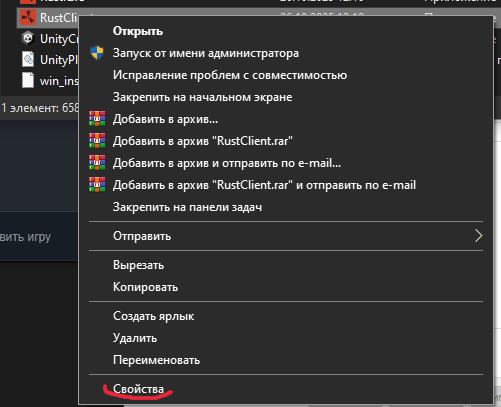
Task: Choose 'Добавить в архив и отправить по e-mail...'
Action: (227, 163)
